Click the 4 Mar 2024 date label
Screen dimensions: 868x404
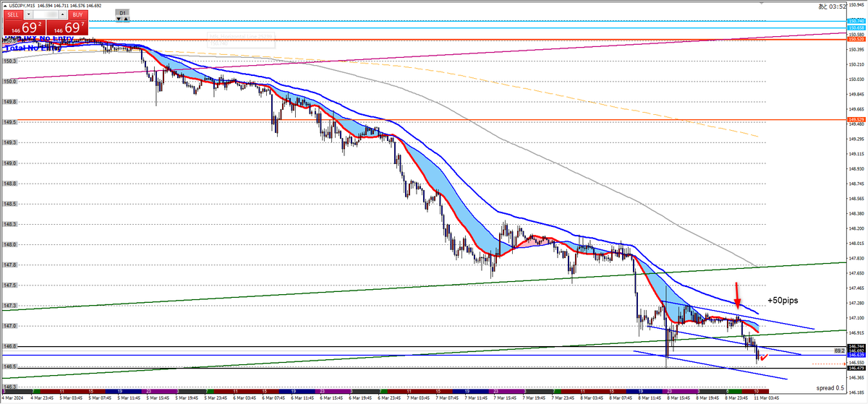pos(11,397)
